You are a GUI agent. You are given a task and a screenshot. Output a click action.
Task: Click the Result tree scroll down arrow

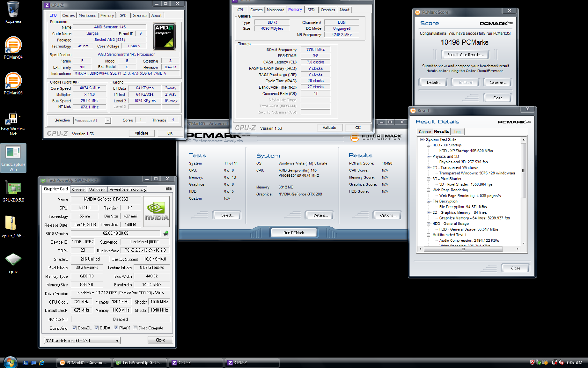pos(523,243)
